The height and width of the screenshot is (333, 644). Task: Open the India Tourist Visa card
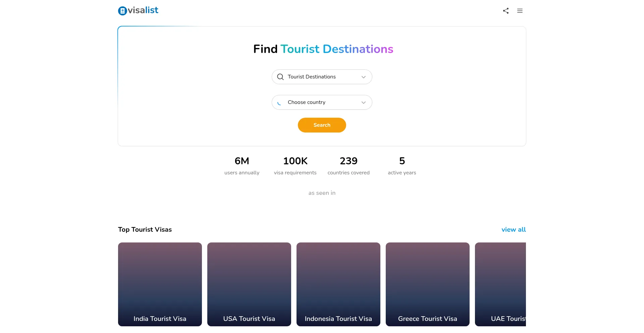[160, 284]
